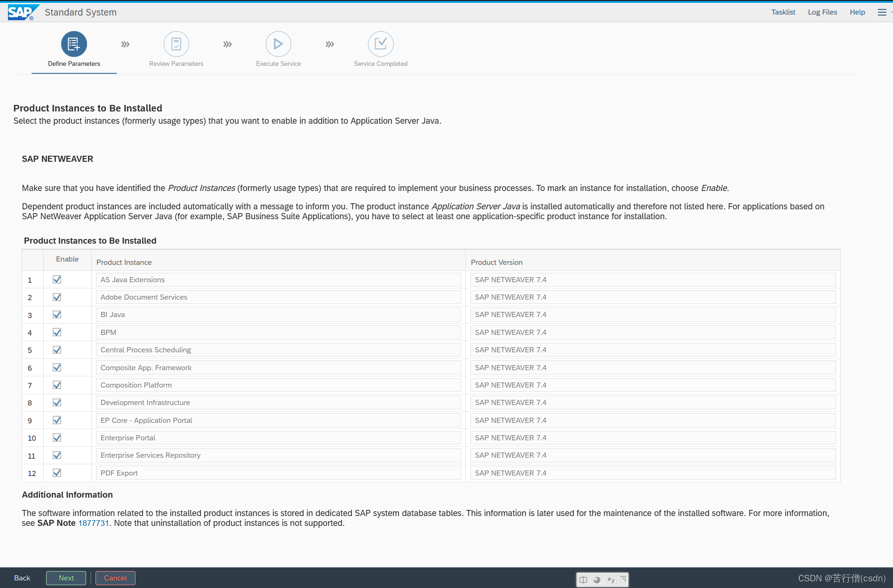Open the Tasklist link

[x=783, y=12]
